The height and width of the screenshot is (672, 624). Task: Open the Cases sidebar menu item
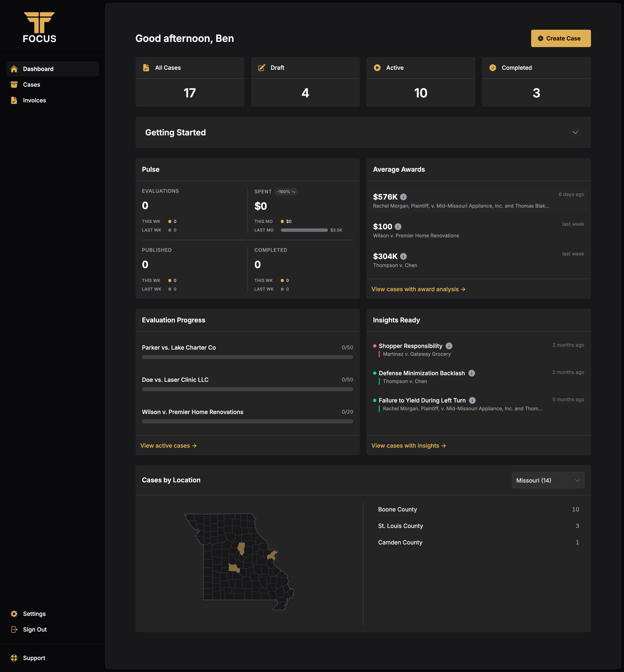tap(31, 85)
